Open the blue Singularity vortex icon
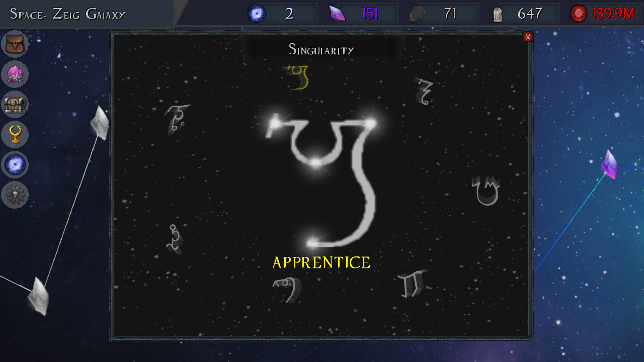The image size is (644, 362). (15, 165)
